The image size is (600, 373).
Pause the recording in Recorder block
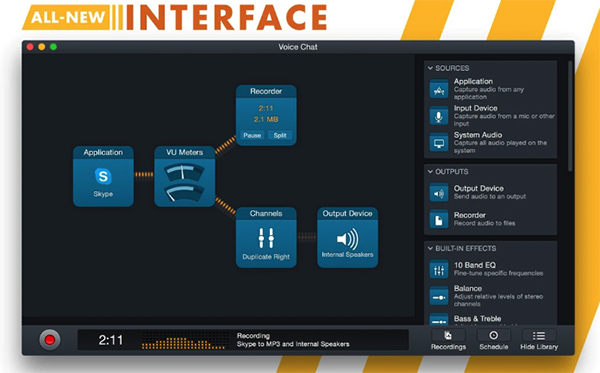point(252,135)
